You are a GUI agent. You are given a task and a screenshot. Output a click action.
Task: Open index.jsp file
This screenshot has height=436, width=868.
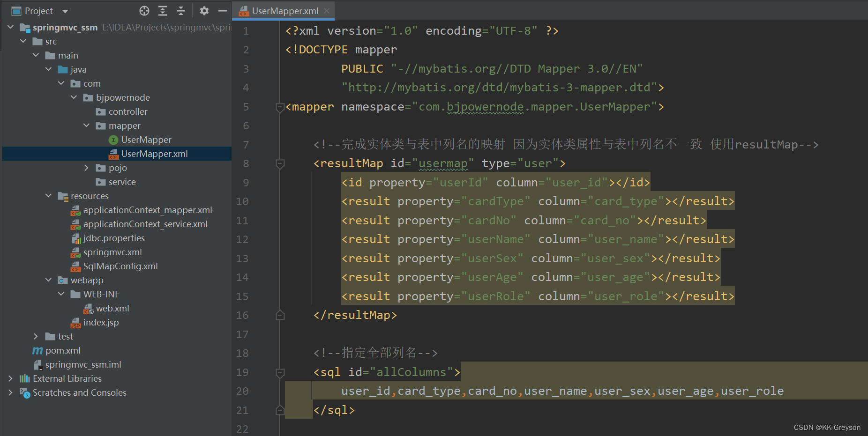pos(101,322)
